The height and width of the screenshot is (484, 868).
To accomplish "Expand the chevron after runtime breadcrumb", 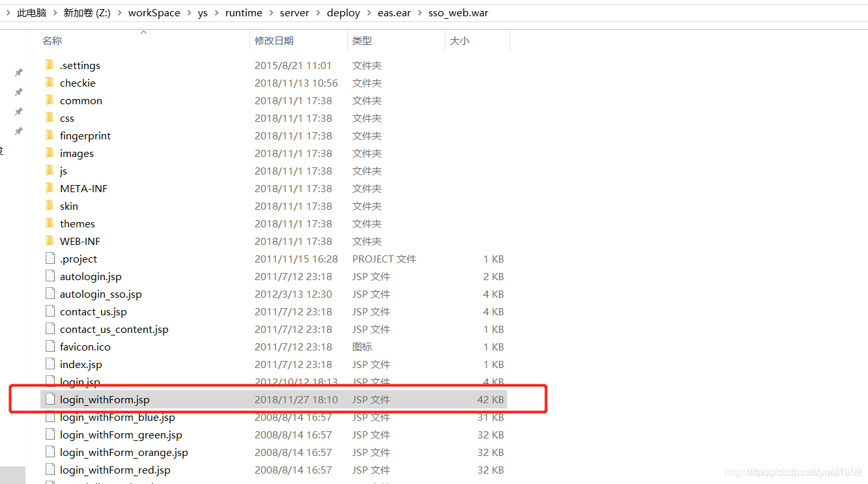I will click(271, 13).
